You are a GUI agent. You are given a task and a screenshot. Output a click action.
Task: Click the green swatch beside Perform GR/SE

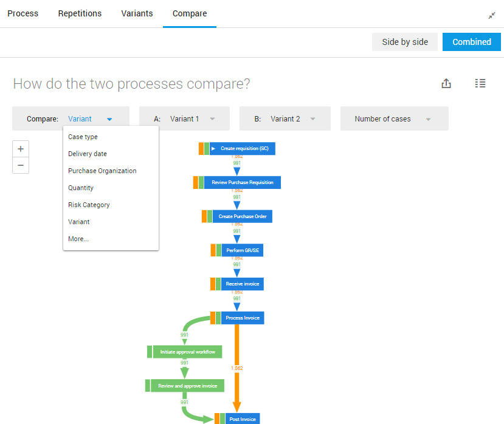(x=219, y=250)
